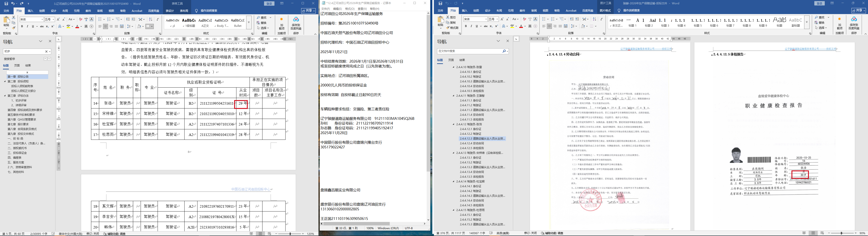Save the 辽河油田 Word document via title bar icon
The height and width of the screenshot is (236, 868).
(6, 3)
